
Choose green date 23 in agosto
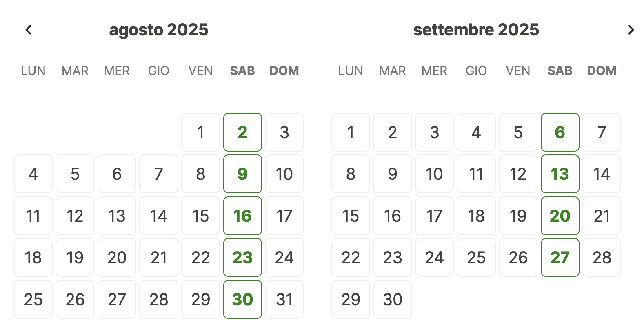(242, 257)
